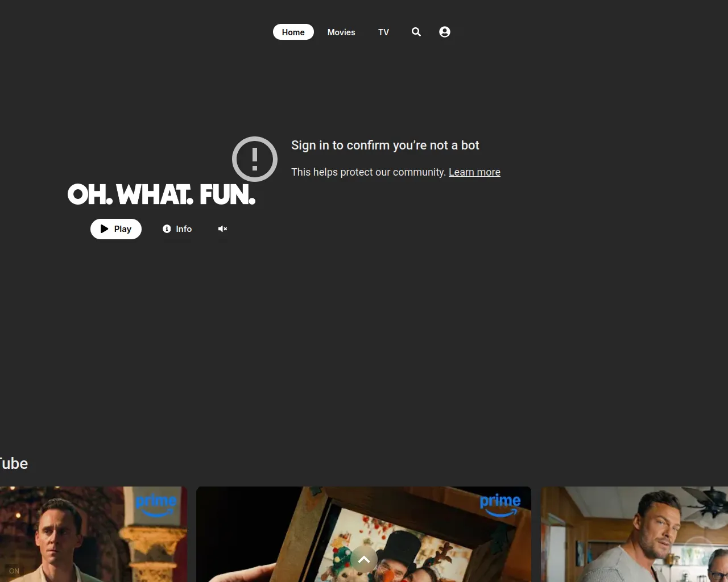Open search with the magnifier icon

click(416, 32)
